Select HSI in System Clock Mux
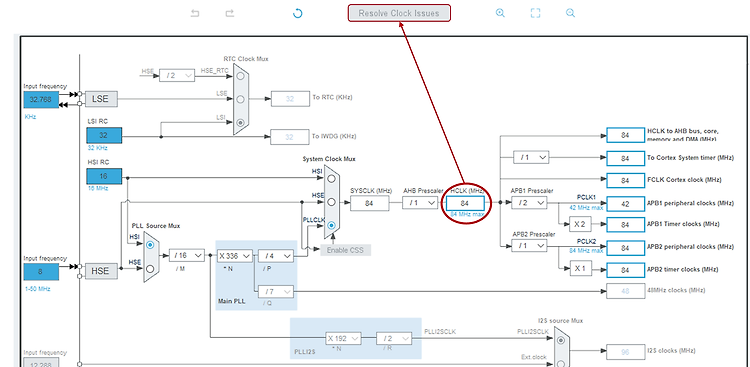This screenshot has width=750, height=367. (331, 178)
